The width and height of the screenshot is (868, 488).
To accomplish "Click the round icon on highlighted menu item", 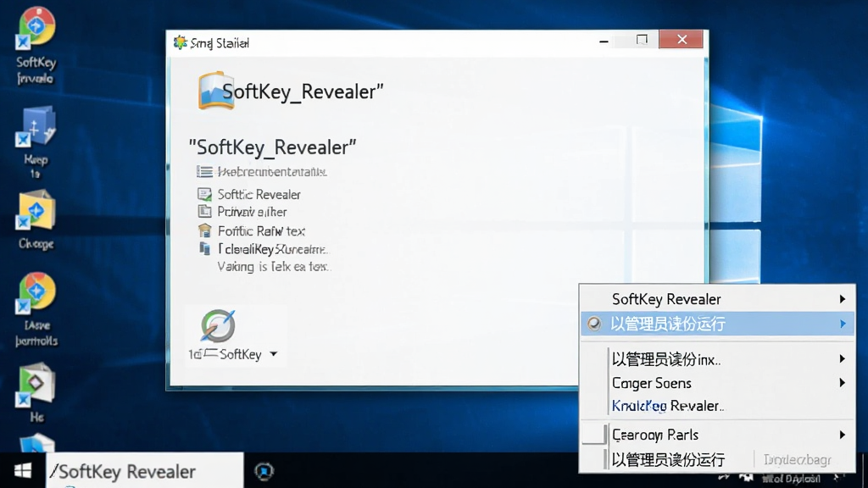I will point(594,324).
